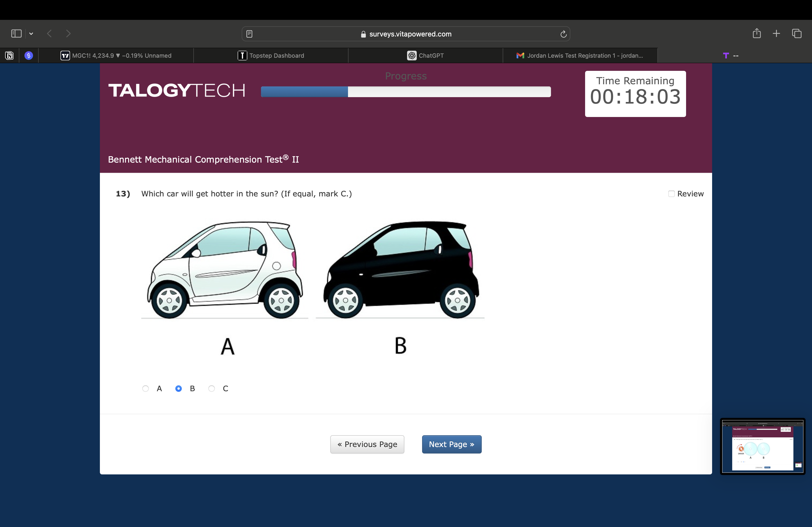812x527 pixels.
Task: Switch to the Topstep Dashboard tab
Action: 271,56
